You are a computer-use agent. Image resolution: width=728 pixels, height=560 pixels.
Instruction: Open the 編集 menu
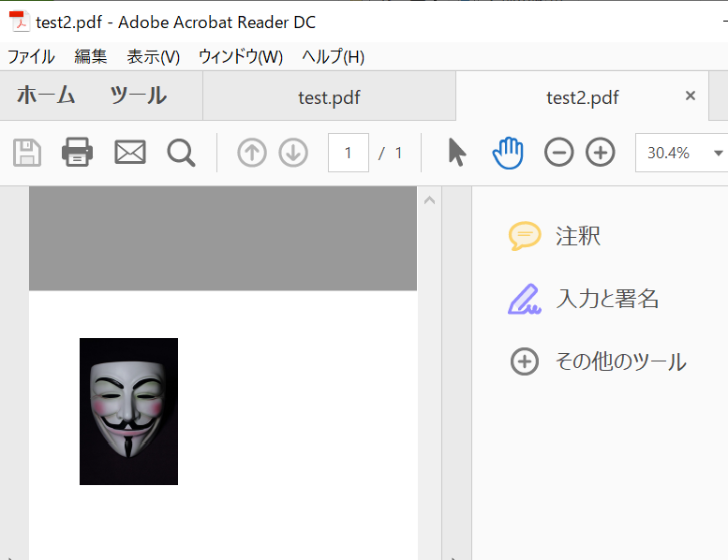91,56
